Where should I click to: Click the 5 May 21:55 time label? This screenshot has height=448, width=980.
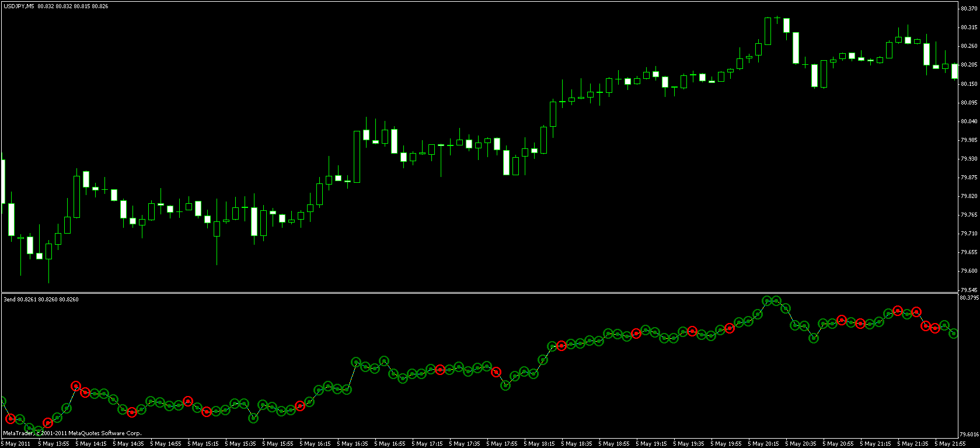[x=951, y=444]
